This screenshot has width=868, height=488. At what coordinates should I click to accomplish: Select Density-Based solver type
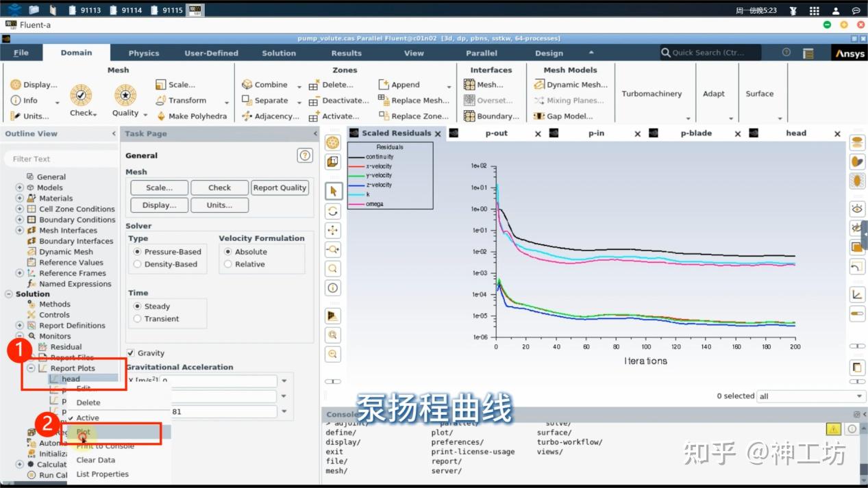(x=138, y=264)
